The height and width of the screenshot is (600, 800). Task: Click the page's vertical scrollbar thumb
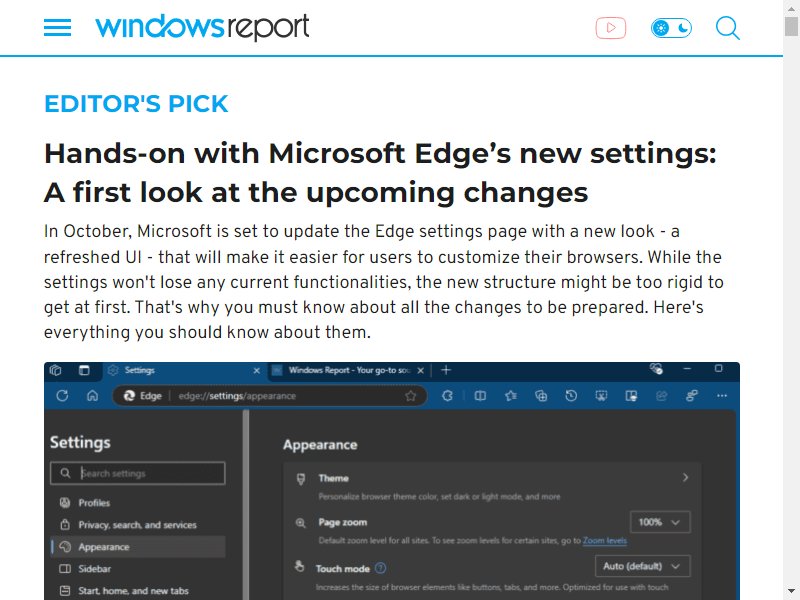pos(791,26)
